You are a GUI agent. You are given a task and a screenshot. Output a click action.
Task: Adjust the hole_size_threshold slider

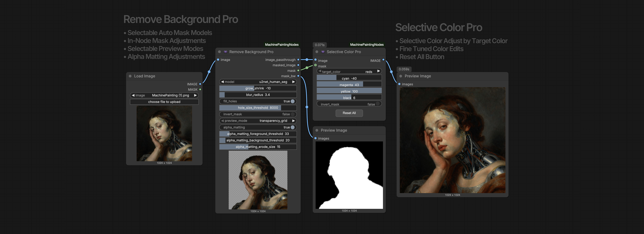tap(258, 108)
